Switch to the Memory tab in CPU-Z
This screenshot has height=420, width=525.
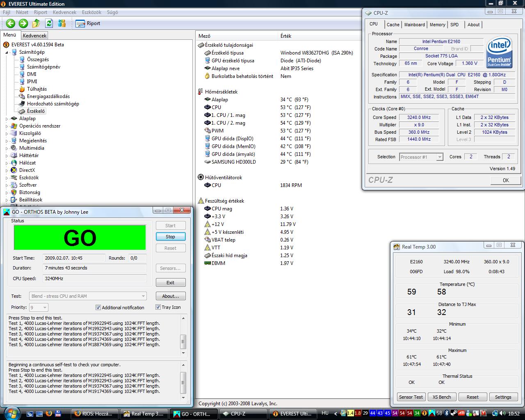coord(437,25)
